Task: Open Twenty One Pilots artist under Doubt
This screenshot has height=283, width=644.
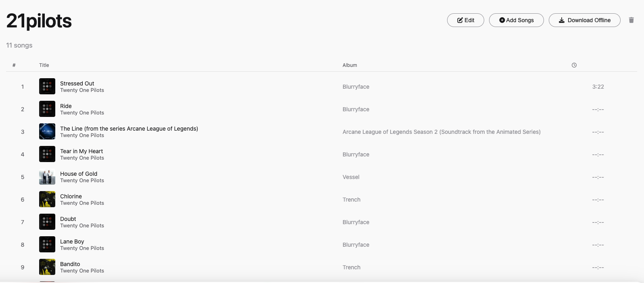Action: (82, 226)
